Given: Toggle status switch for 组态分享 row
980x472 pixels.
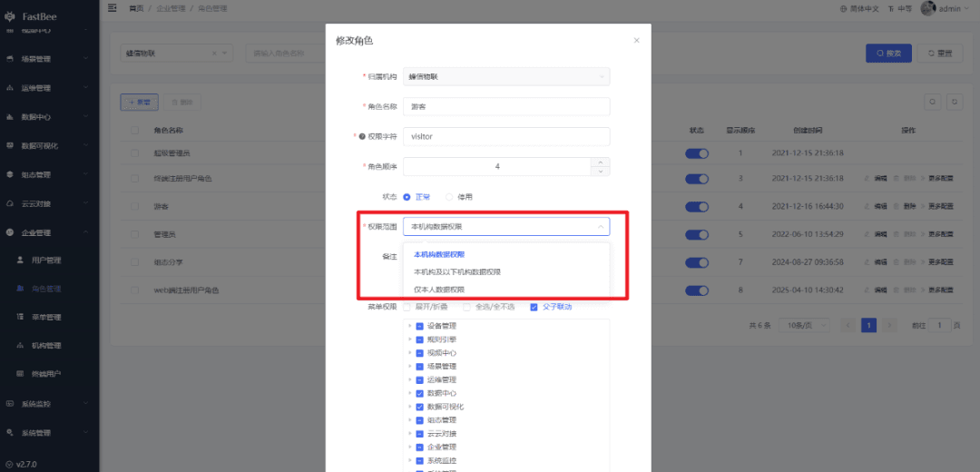Looking at the screenshot, I should click(x=697, y=262).
